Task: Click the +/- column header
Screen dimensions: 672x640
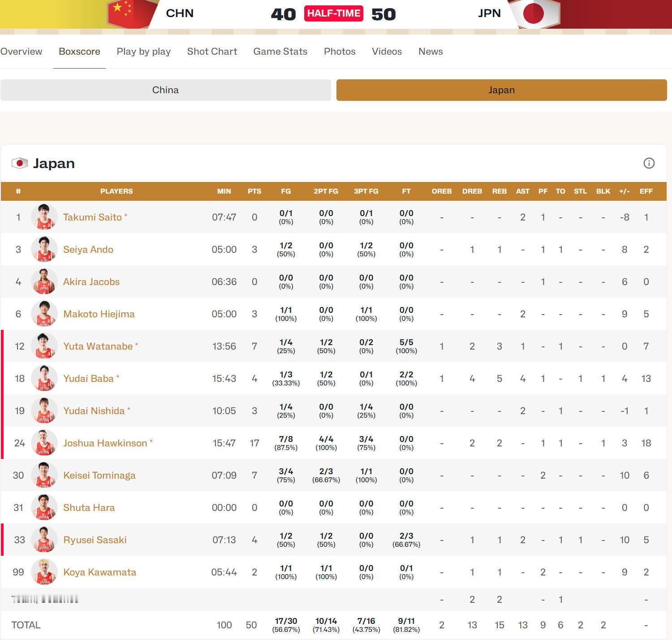Action: 625,191
